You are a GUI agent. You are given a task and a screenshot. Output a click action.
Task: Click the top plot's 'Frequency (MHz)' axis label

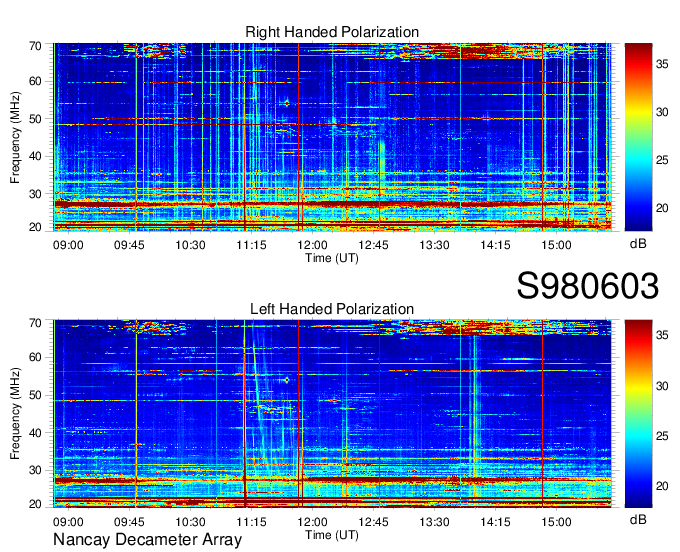[x=15, y=137]
